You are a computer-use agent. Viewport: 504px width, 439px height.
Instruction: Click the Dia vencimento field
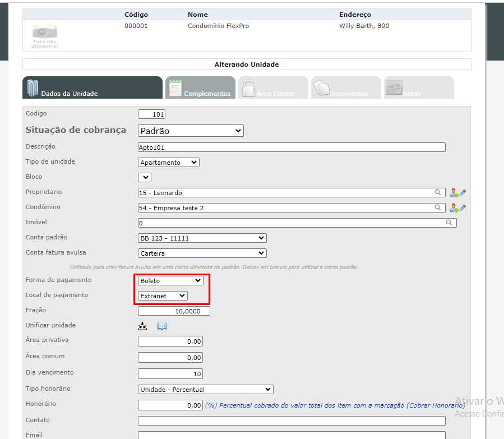pyautogui.click(x=170, y=374)
